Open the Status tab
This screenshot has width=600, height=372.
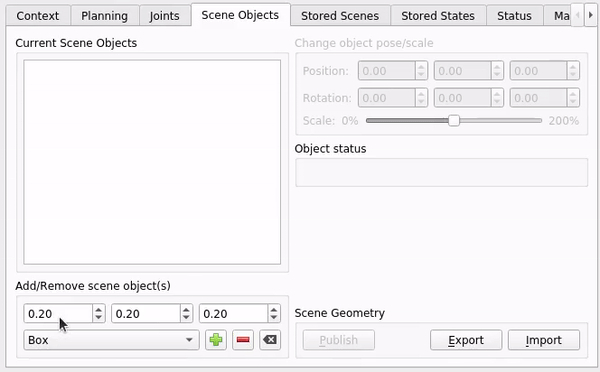[x=514, y=16]
